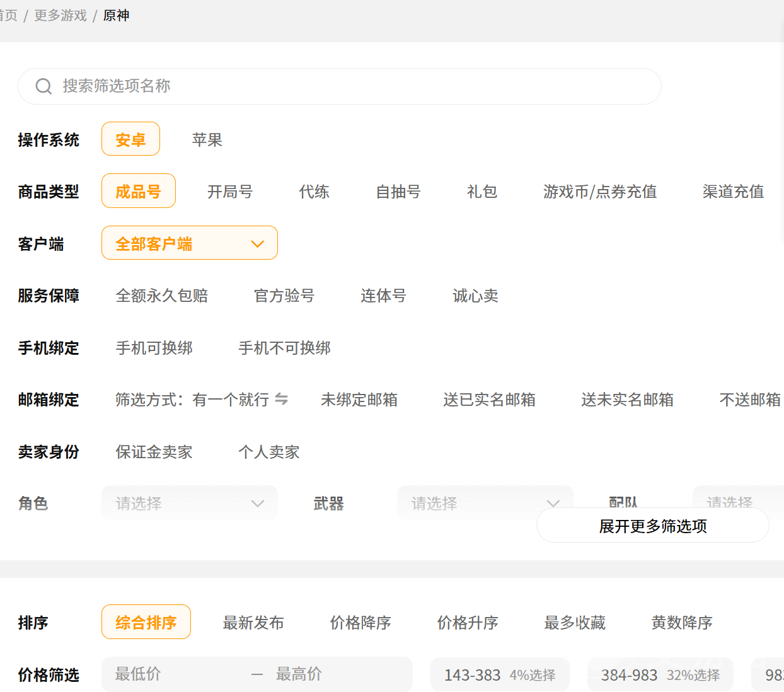Enable 全额永久包赔 service guarantee filter
This screenshot has width=784, height=692.
pos(162,296)
